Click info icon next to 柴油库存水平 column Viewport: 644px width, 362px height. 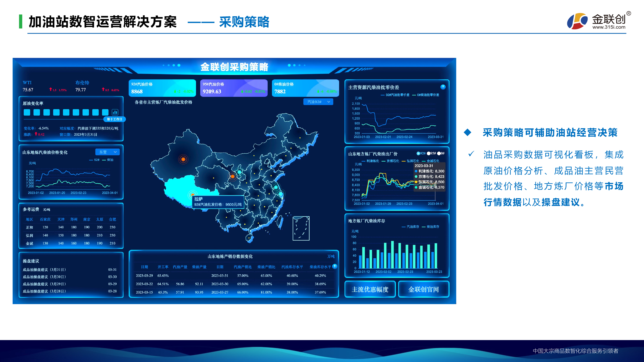pos(335,266)
